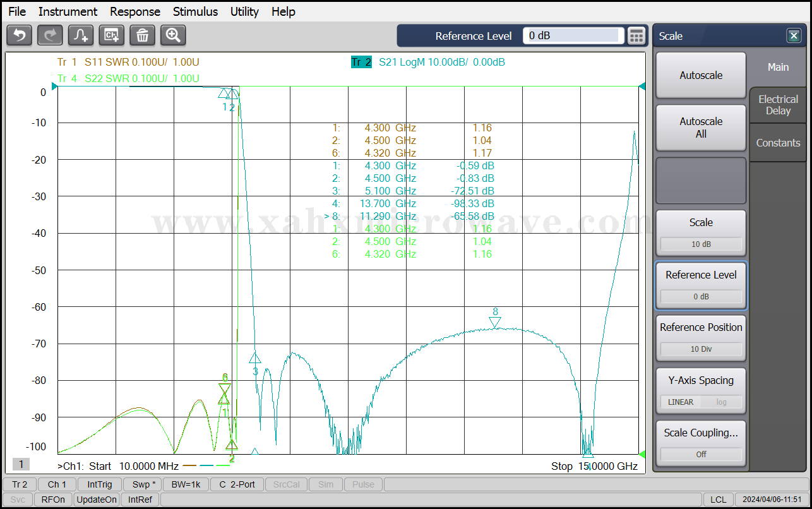Screen dimensions: 812x509
Task: Click the 2024/04/06-11:51 date time display
Action: (x=772, y=500)
